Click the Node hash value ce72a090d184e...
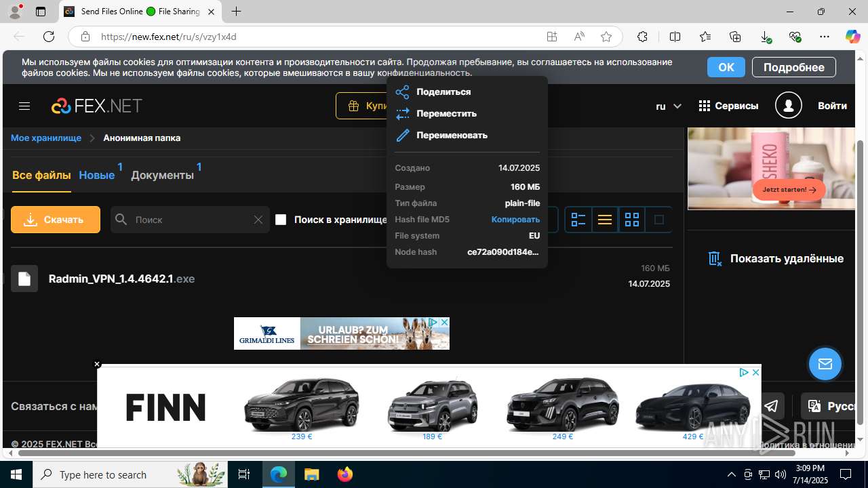This screenshot has height=488, width=868. pyautogui.click(x=503, y=252)
